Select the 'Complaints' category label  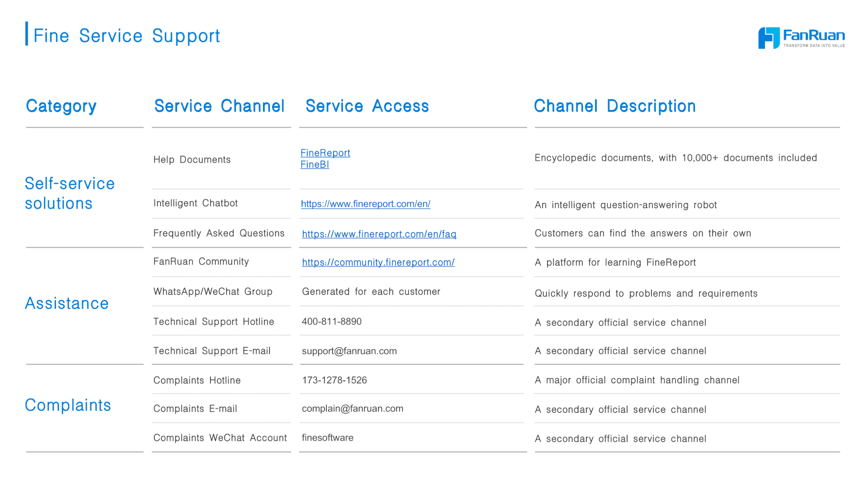(x=68, y=405)
